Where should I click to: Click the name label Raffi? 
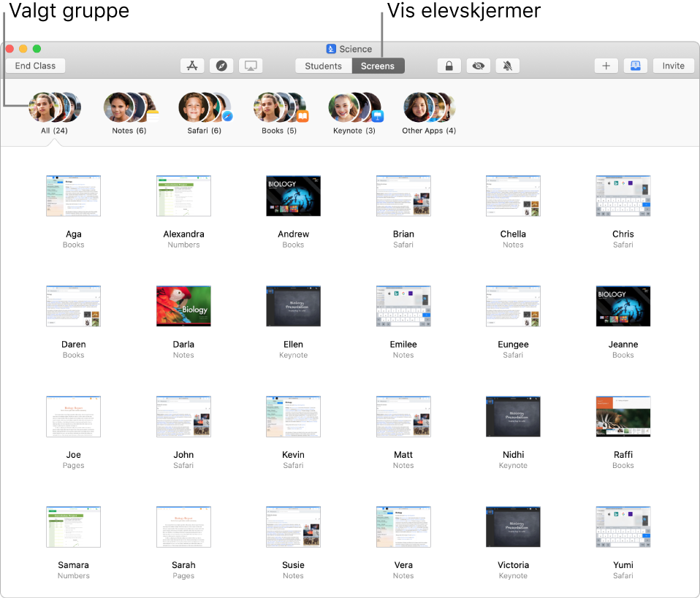coord(623,455)
